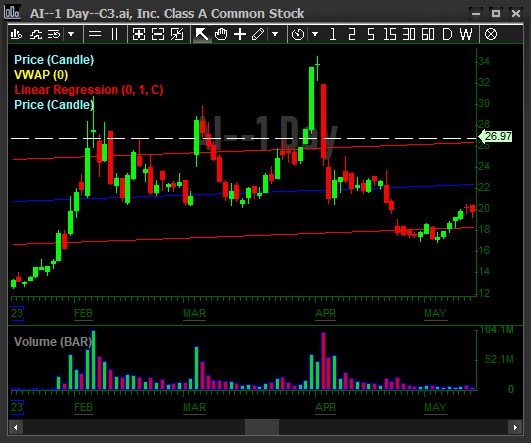
Task: Click the reset zoom icon
Action: pos(177,34)
